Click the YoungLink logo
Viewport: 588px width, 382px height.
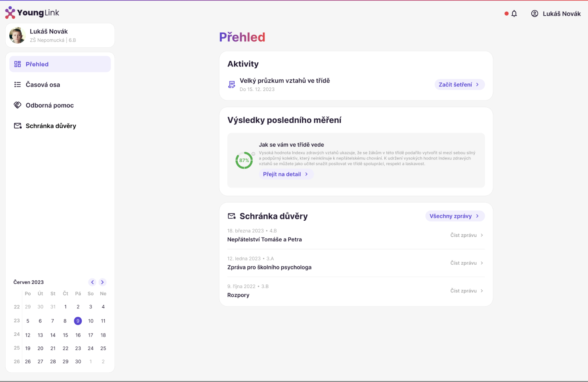(32, 13)
